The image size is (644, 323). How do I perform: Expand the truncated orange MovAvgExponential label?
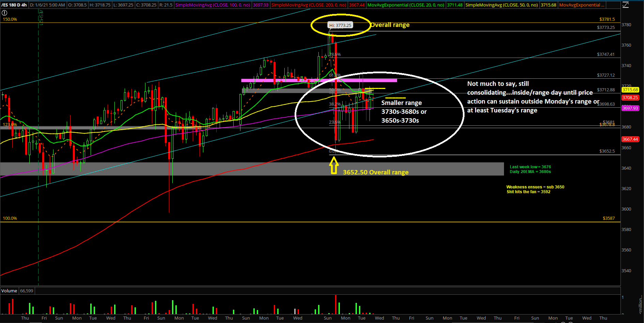(582, 5)
